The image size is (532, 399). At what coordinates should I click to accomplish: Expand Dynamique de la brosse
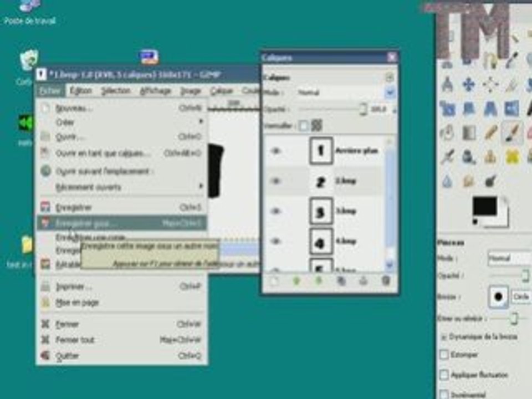443,337
